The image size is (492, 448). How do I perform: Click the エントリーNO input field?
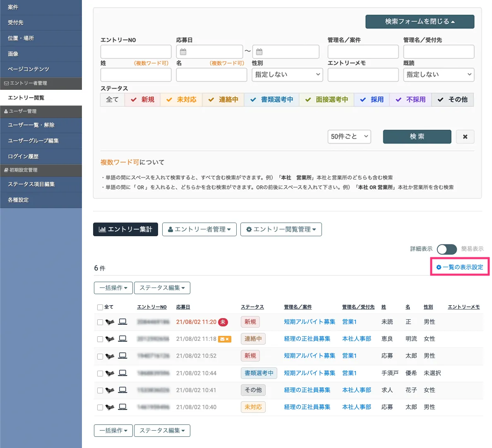[136, 52]
